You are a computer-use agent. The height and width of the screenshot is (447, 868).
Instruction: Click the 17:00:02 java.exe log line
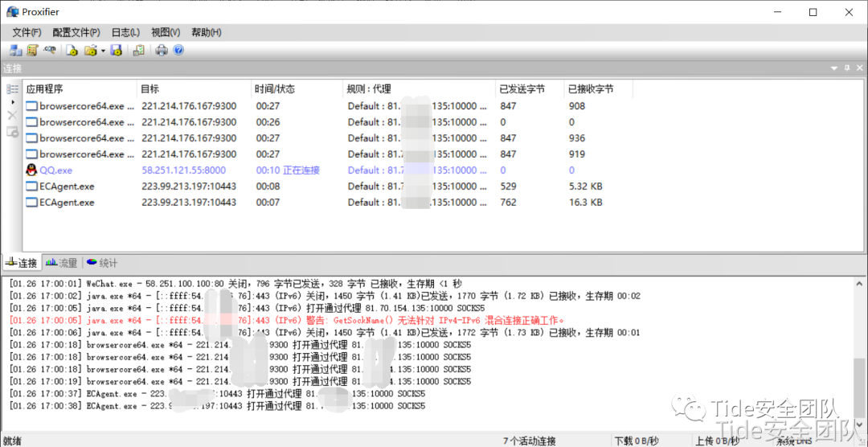point(325,296)
